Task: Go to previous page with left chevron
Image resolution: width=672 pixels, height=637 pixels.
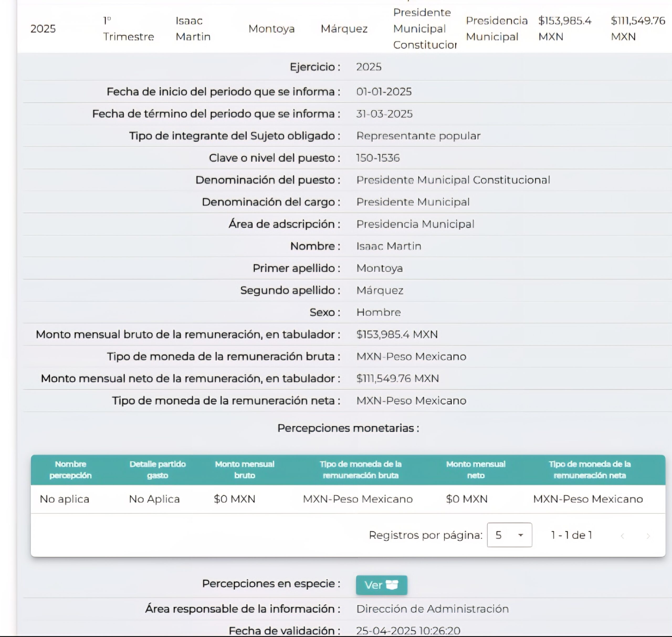Action: coord(622,536)
